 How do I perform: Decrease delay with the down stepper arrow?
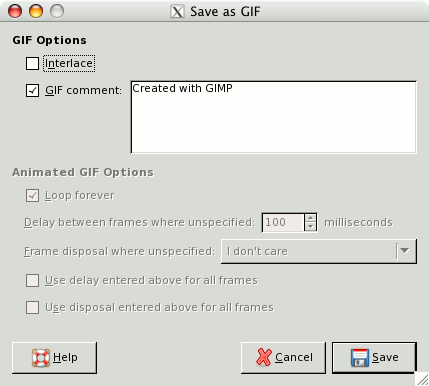pyautogui.click(x=310, y=227)
